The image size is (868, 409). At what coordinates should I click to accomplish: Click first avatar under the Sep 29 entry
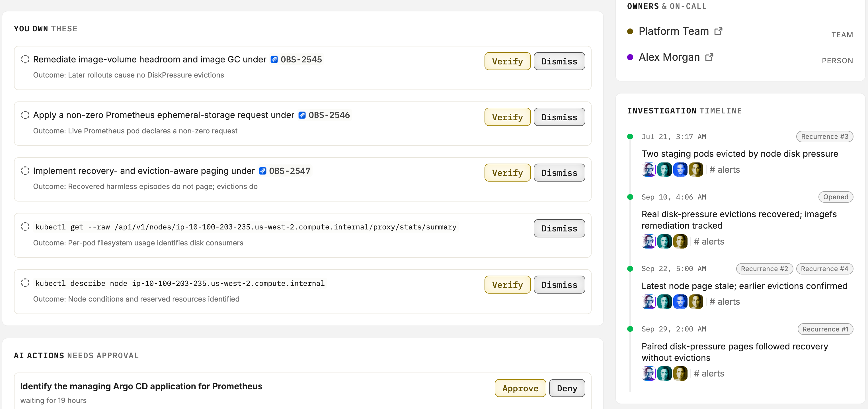tap(649, 374)
